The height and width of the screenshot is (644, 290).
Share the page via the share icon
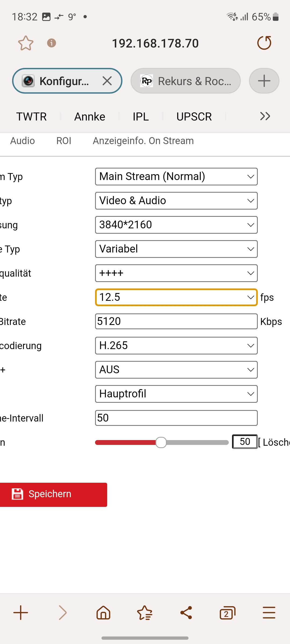click(x=186, y=613)
